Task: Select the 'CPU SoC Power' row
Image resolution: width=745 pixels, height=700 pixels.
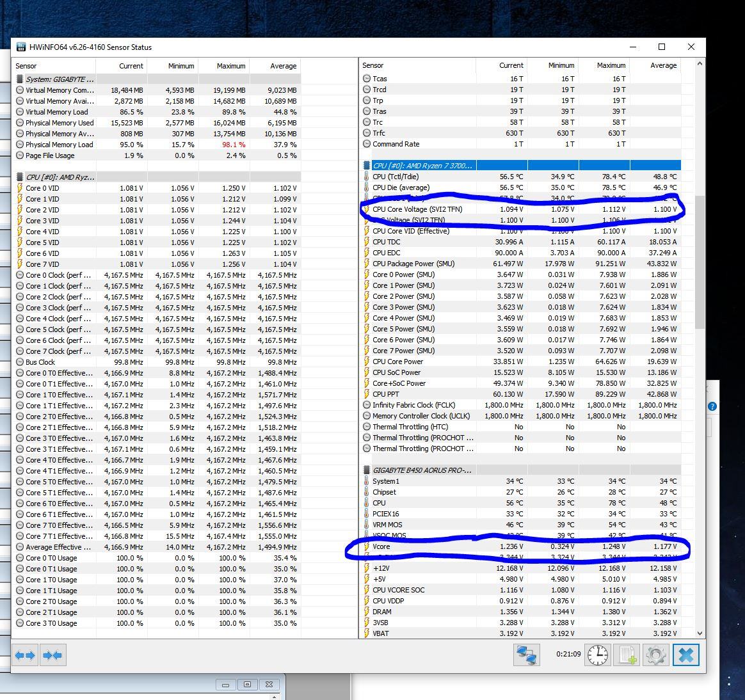Action: click(x=521, y=373)
